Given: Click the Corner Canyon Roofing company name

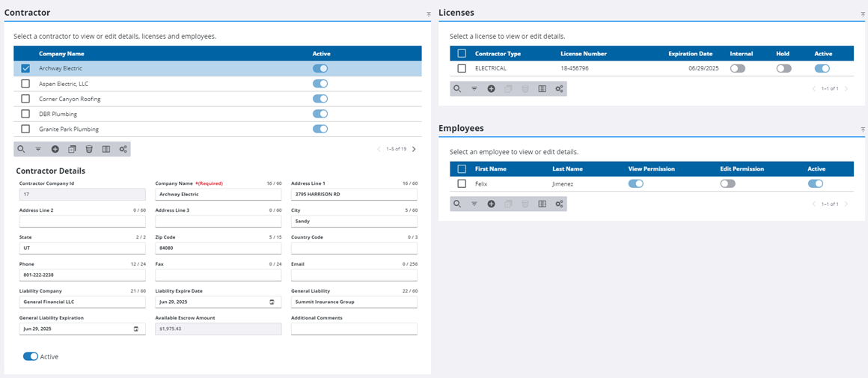Looking at the screenshot, I should 70,99.
